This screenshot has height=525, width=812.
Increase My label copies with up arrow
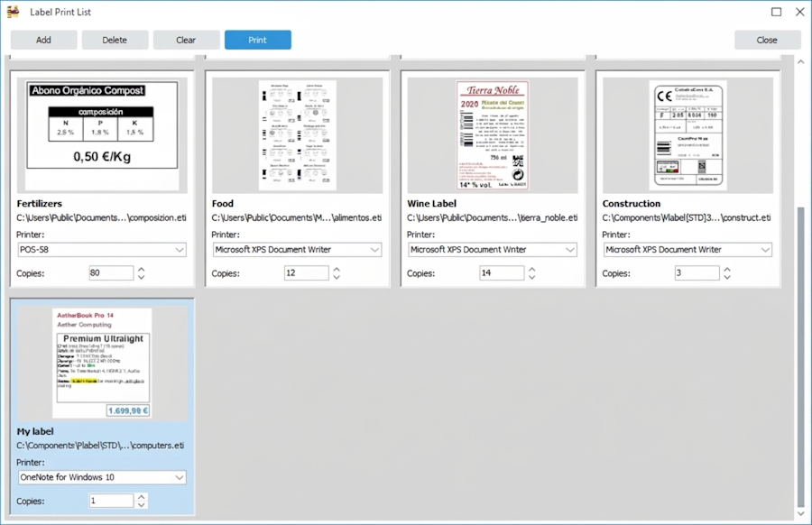coord(142,497)
